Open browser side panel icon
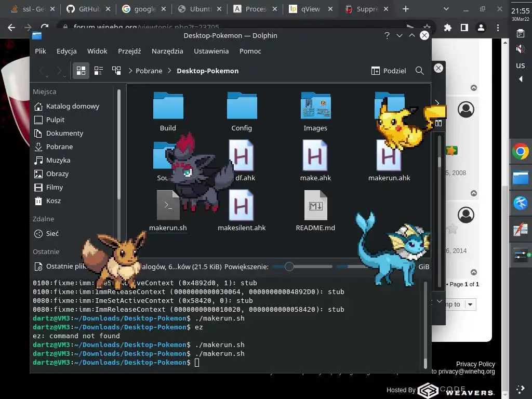Screen dimensions: 532x399 tap(464, 28)
